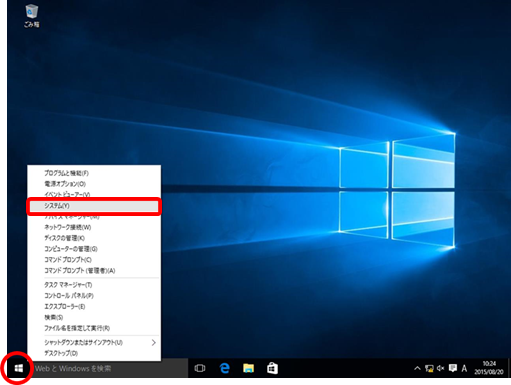Click the network icon in system tray
This screenshot has height=385, width=511.
[429, 368]
